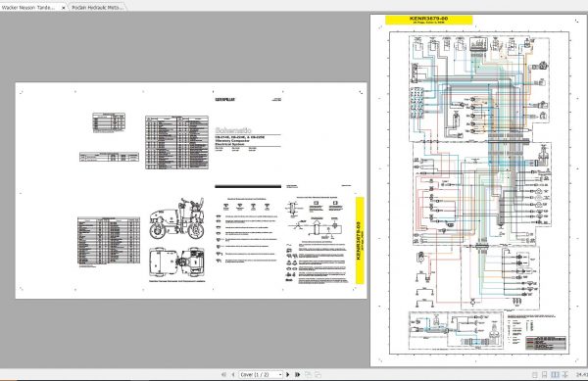Switch to the Poclain Hydraulic Motors tab
Screen dimensions: 588x381
(x=97, y=7)
